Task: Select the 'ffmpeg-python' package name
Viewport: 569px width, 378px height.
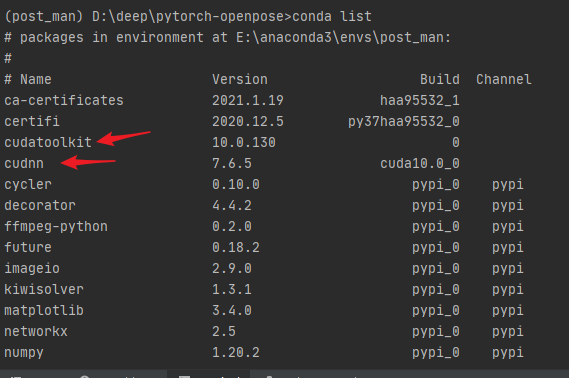Action: [x=56, y=227]
